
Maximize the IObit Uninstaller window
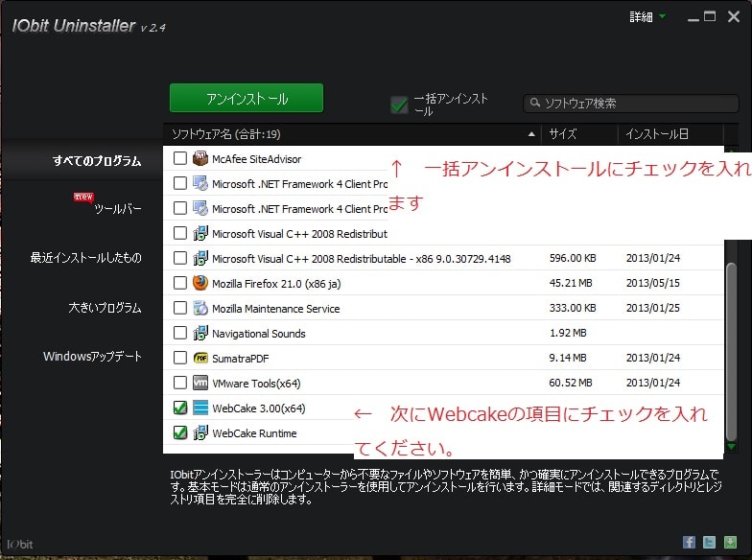point(710,17)
